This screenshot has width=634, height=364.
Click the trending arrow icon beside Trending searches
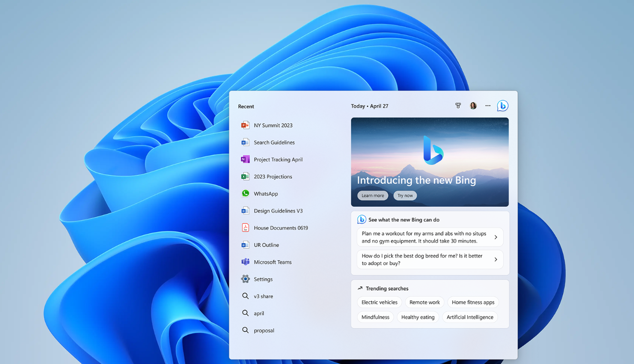click(360, 288)
